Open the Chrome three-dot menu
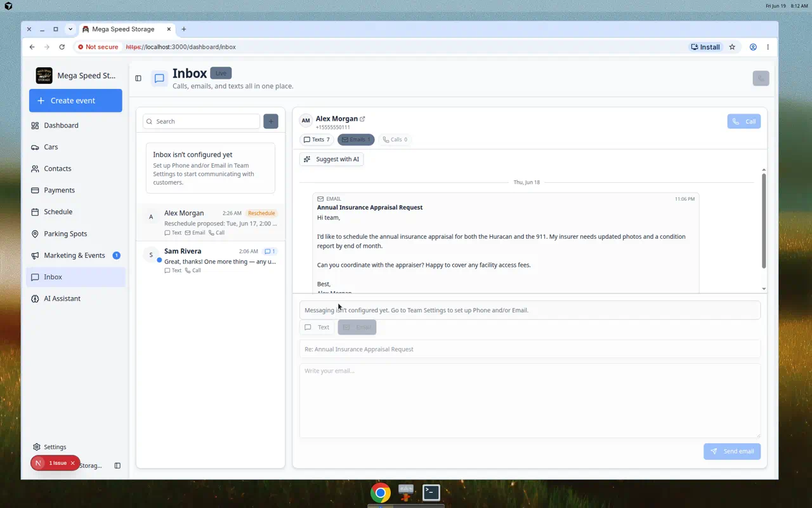Viewport: 812px width, 508px height. (768, 47)
